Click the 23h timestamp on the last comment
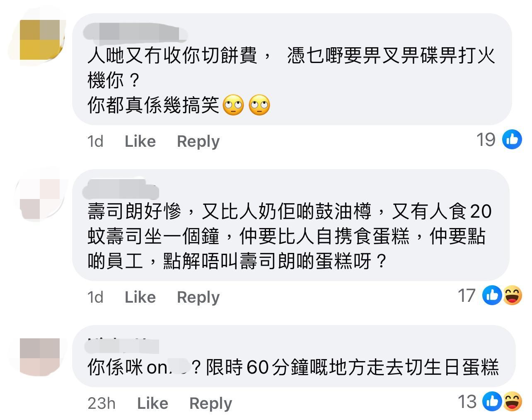 click(x=101, y=403)
